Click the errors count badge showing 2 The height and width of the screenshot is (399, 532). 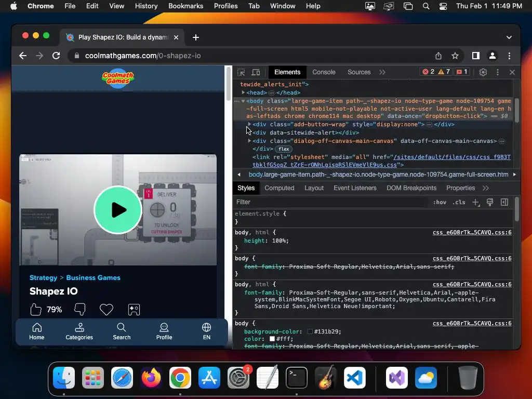[428, 72]
